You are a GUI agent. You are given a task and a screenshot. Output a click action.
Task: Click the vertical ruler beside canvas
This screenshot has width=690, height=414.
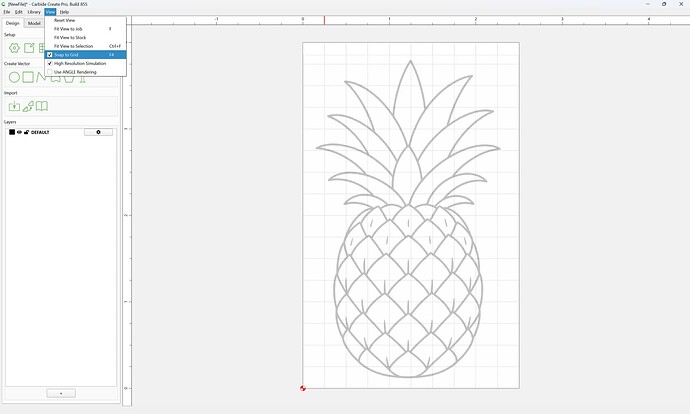[127, 216]
